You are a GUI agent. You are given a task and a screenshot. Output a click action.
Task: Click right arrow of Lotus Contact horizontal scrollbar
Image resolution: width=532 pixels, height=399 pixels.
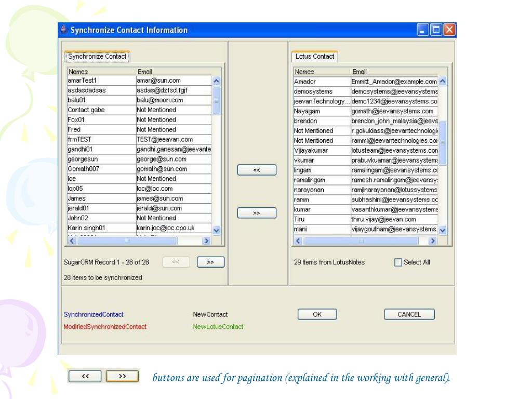click(432, 241)
